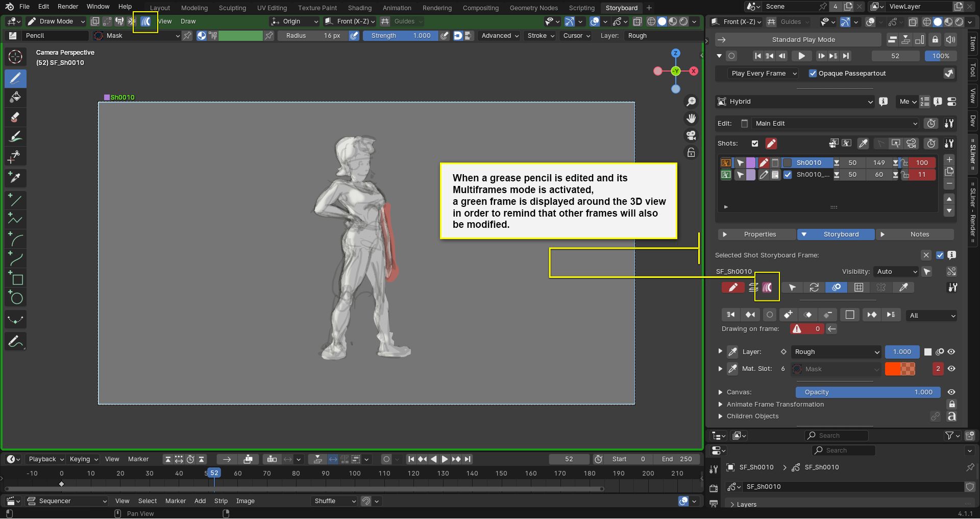Select the Erase tool in the left toolbar
Viewport: 980px width, 519px height.
point(15,117)
